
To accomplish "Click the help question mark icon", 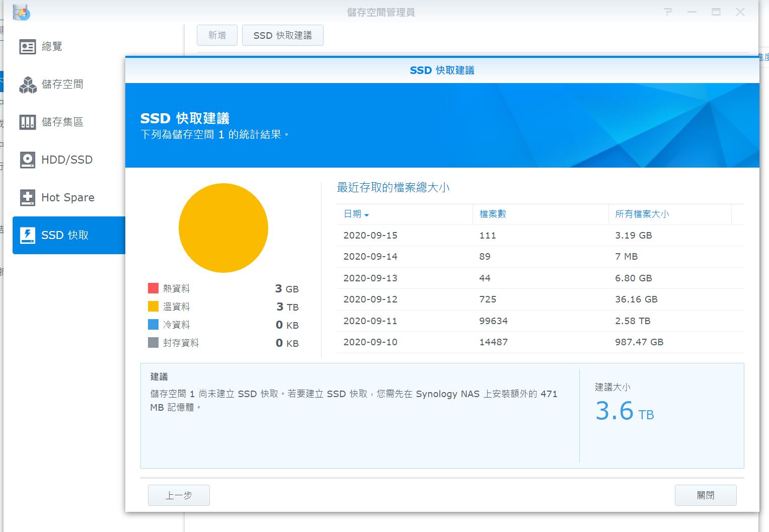I will click(x=668, y=12).
